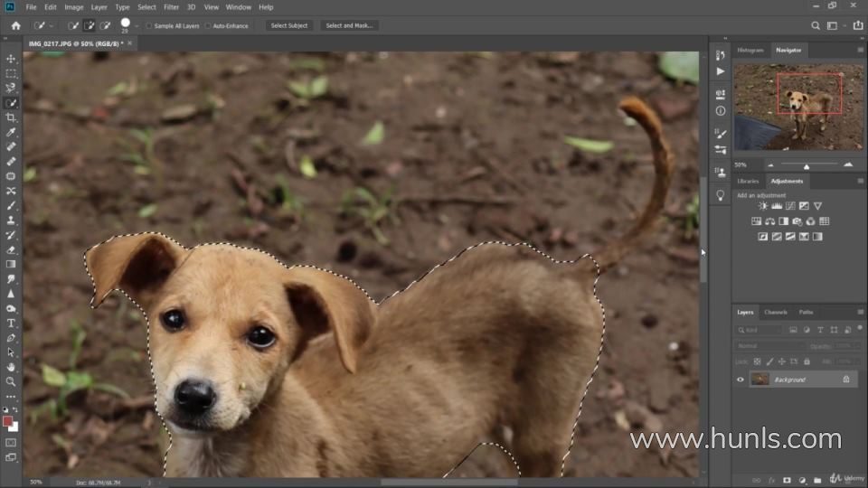Viewport: 868px width, 488px height.
Task: Select the Hand tool
Action: 11,367
